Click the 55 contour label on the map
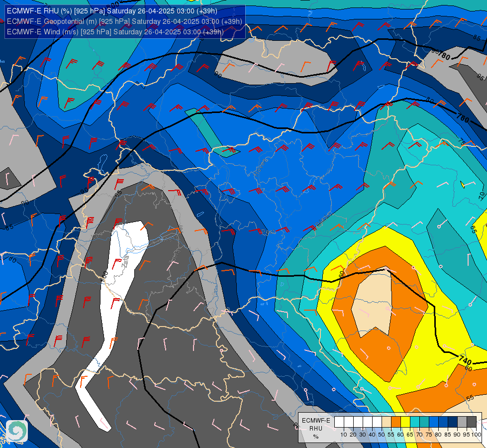Viewport: 487px width, 448px height. [x=470, y=398]
